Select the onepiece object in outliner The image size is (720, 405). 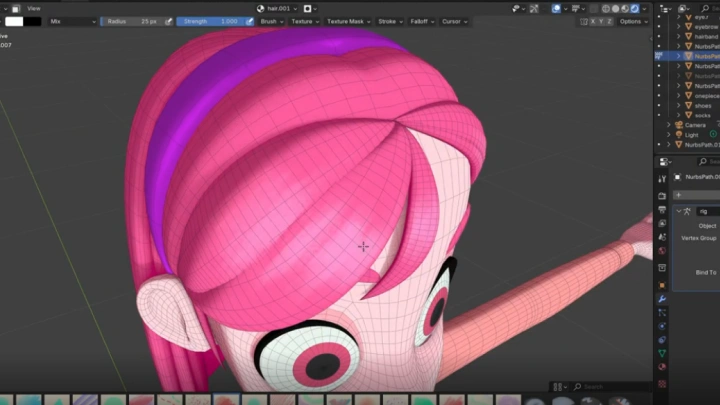click(x=707, y=96)
